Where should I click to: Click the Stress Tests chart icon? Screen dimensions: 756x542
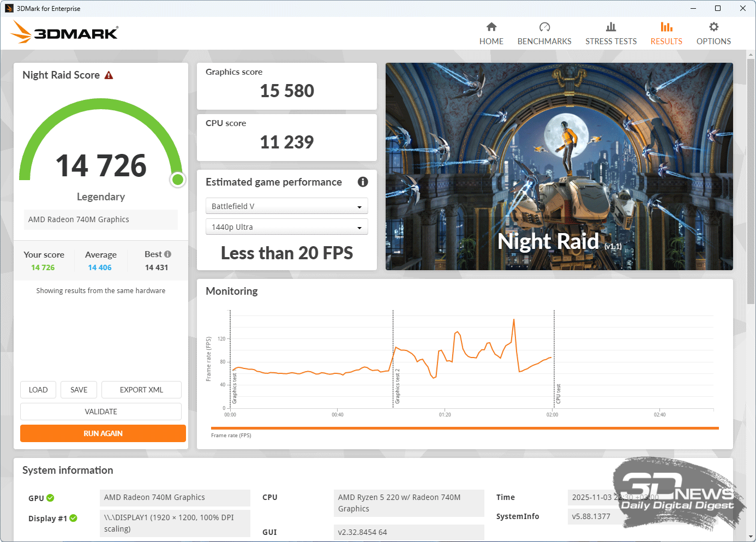tap(611, 27)
